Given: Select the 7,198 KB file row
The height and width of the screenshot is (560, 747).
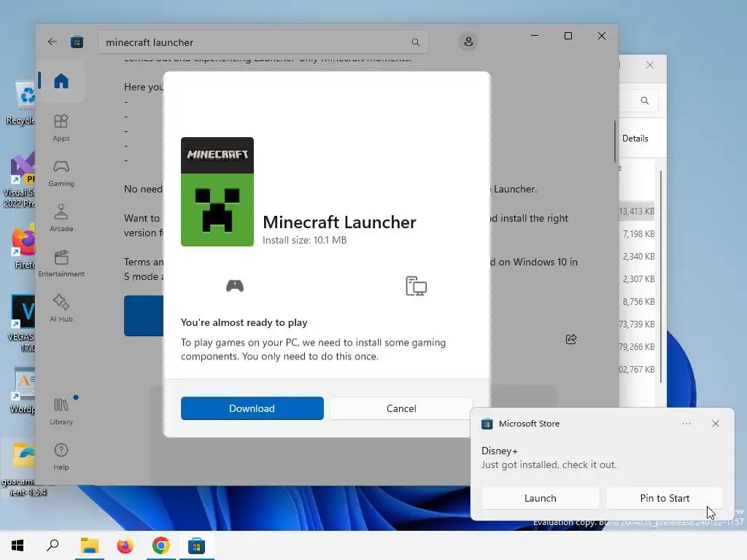Looking at the screenshot, I should (638, 234).
